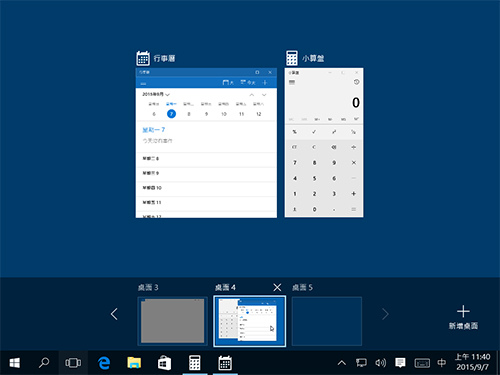500x375 pixels.
Task: Open the taskbar search magnifier
Action: [44, 363]
